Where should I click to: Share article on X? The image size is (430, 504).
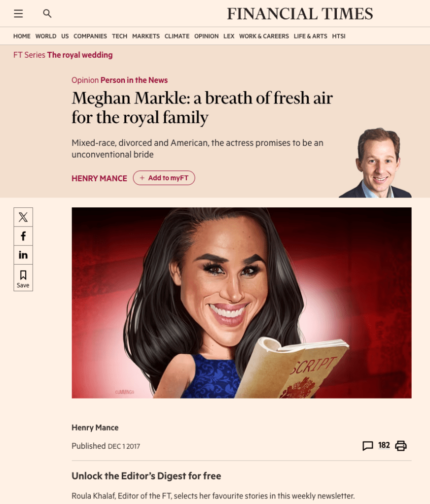[23, 217]
